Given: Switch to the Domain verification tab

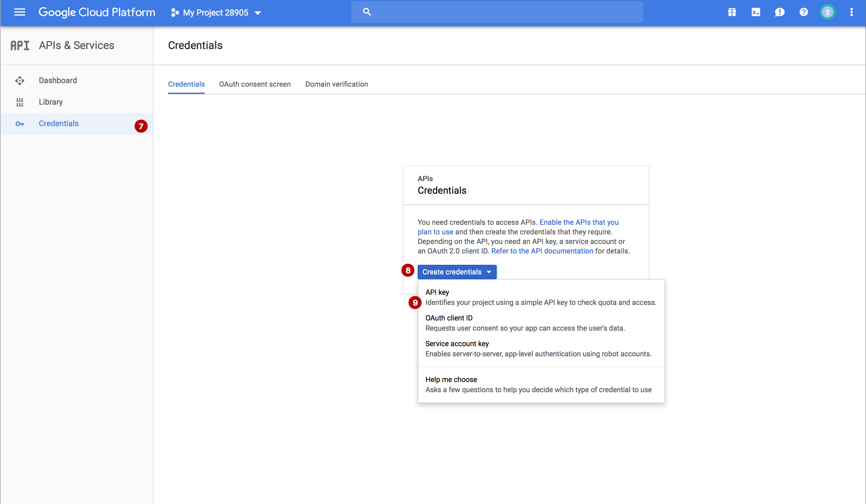Looking at the screenshot, I should pyautogui.click(x=336, y=84).
